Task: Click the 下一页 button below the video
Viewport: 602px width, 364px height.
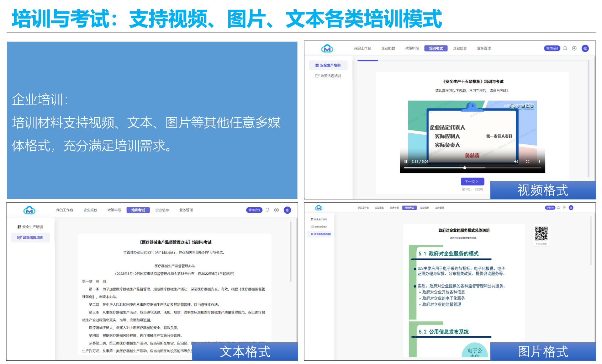Action: (x=472, y=181)
